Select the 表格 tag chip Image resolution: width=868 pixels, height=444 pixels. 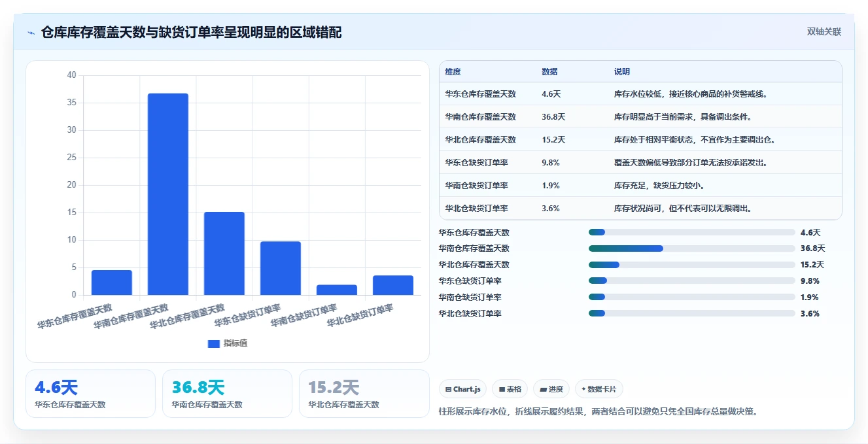click(x=510, y=389)
